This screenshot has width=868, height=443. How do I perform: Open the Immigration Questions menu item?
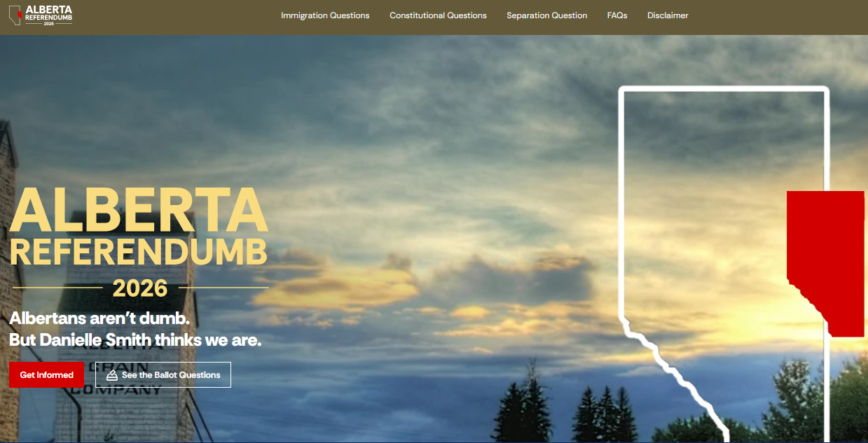click(x=325, y=15)
